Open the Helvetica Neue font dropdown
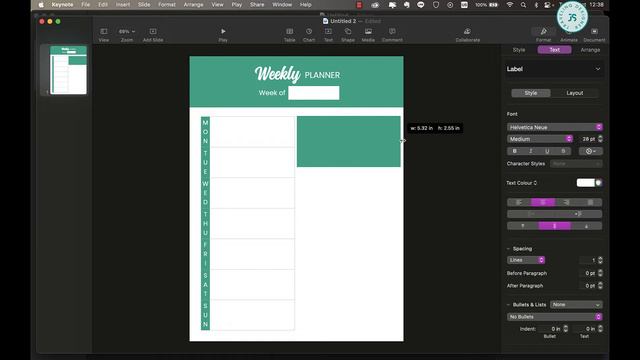 tap(555, 127)
